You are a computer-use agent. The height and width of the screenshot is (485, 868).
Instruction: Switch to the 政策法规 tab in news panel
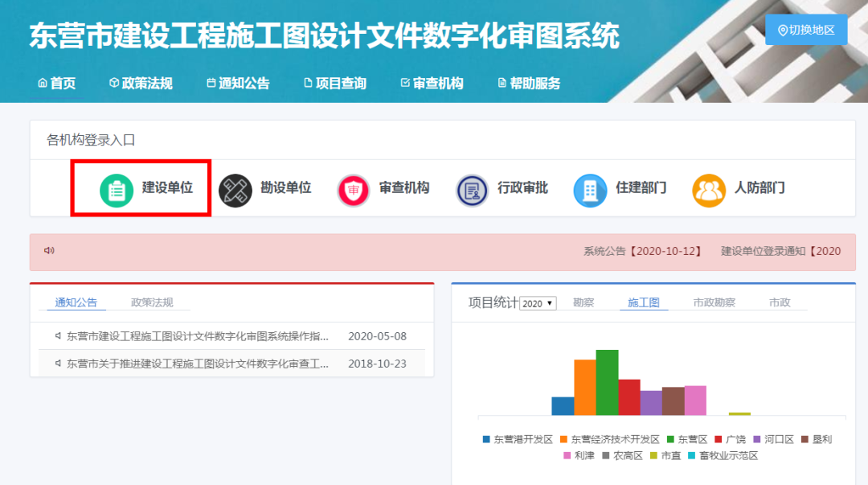(152, 302)
